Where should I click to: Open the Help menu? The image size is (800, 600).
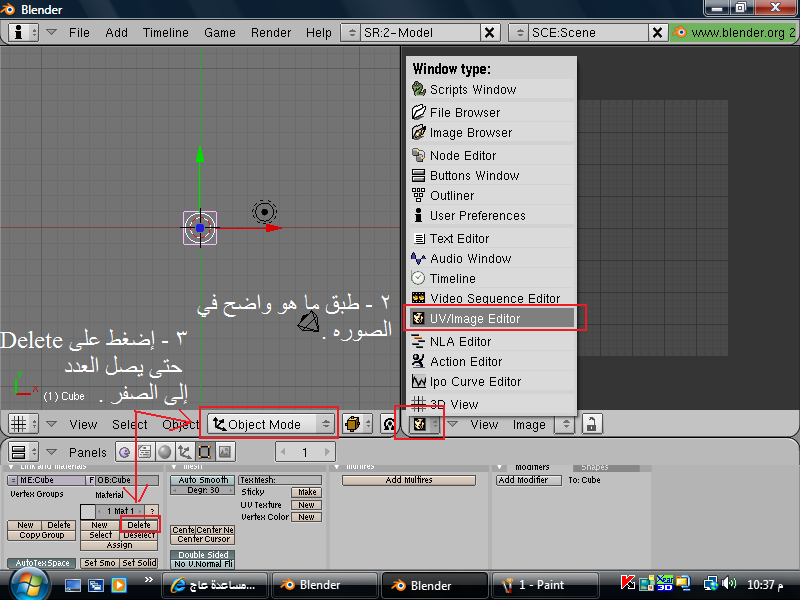tap(319, 33)
